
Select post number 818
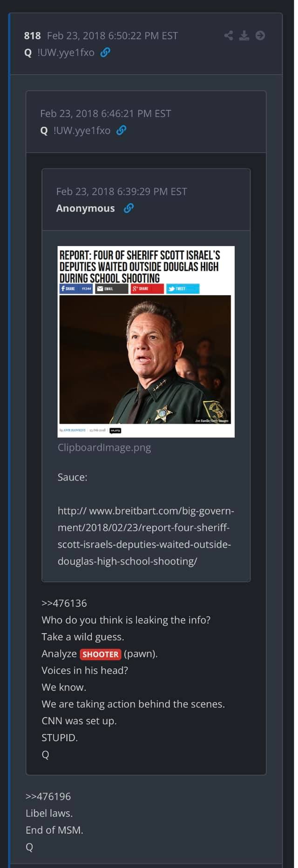(33, 35)
